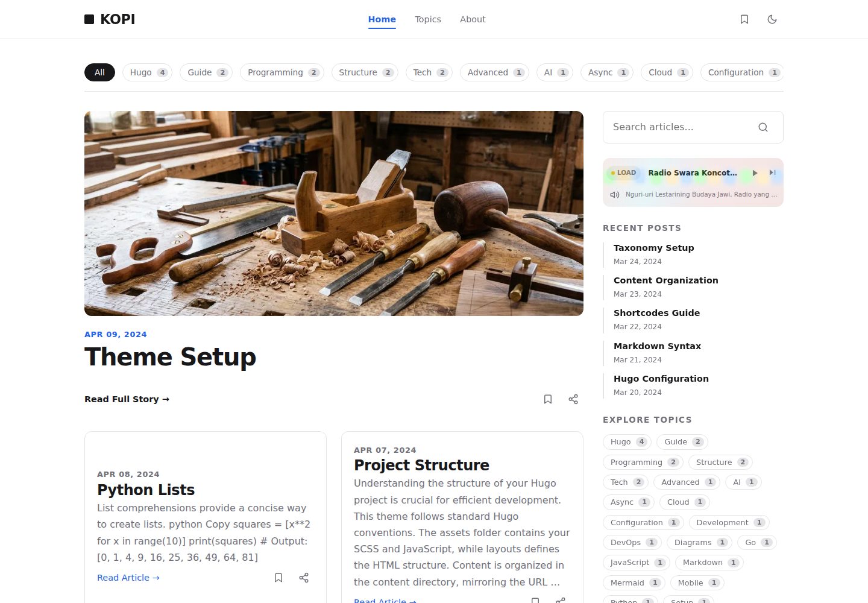Filter by Async in top bar
868x603 pixels.
click(x=607, y=72)
